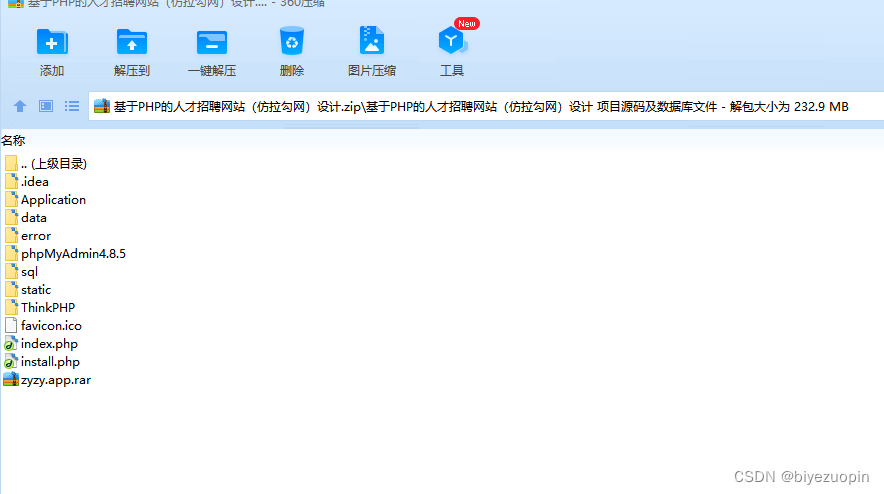This screenshot has height=494, width=884.
Task: Go up one level with the up arrow
Action: click(20, 106)
